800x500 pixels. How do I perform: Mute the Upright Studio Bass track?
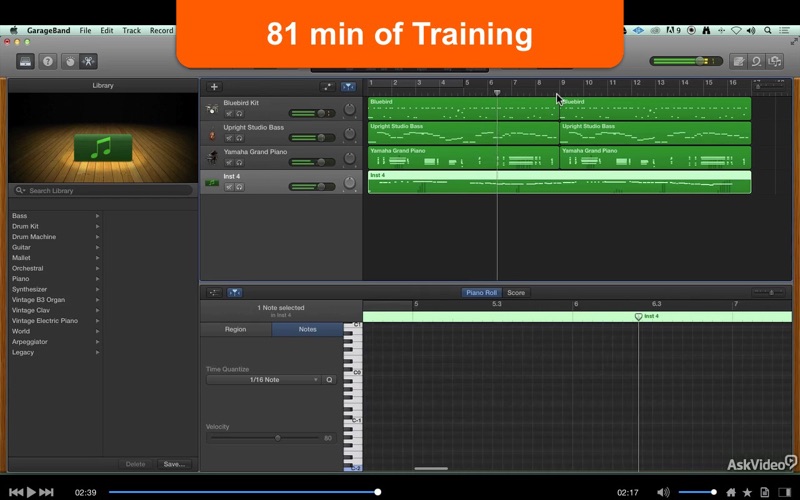point(229,138)
